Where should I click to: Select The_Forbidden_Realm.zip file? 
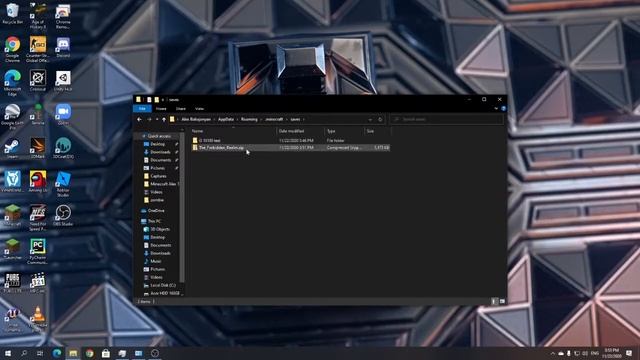(x=290, y=147)
